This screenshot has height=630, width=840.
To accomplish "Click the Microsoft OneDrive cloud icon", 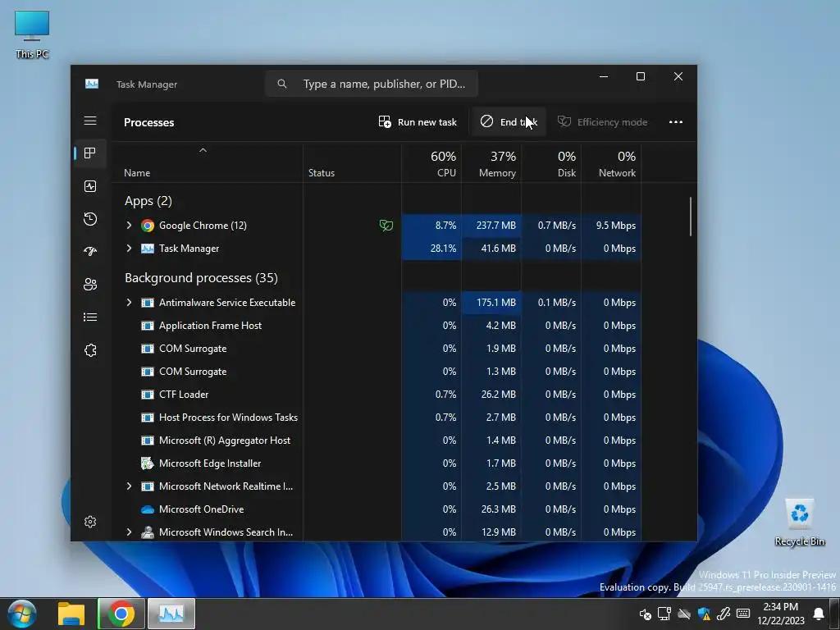I will tap(148, 509).
